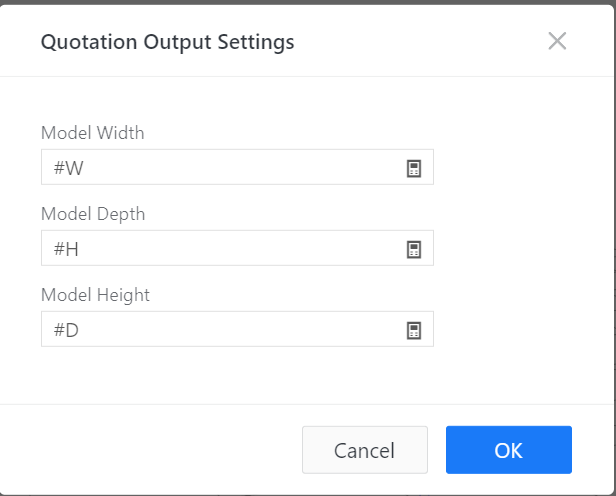Click the Model Depth label
This screenshot has height=496, width=616.
click(x=93, y=214)
